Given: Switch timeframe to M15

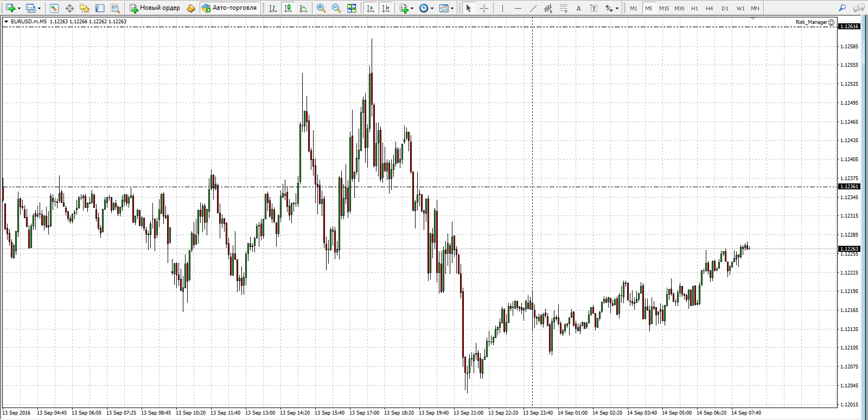Looking at the screenshot, I should pos(664,8).
